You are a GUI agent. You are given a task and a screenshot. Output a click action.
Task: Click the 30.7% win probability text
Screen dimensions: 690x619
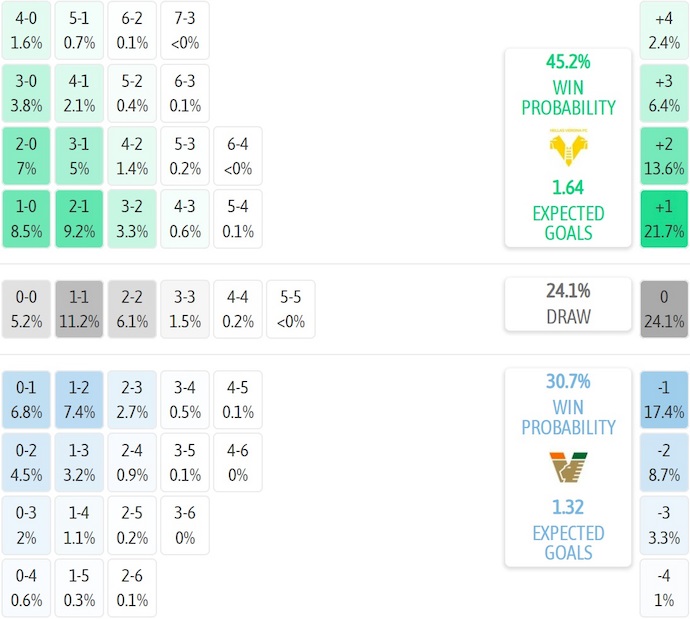tap(567, 381)
